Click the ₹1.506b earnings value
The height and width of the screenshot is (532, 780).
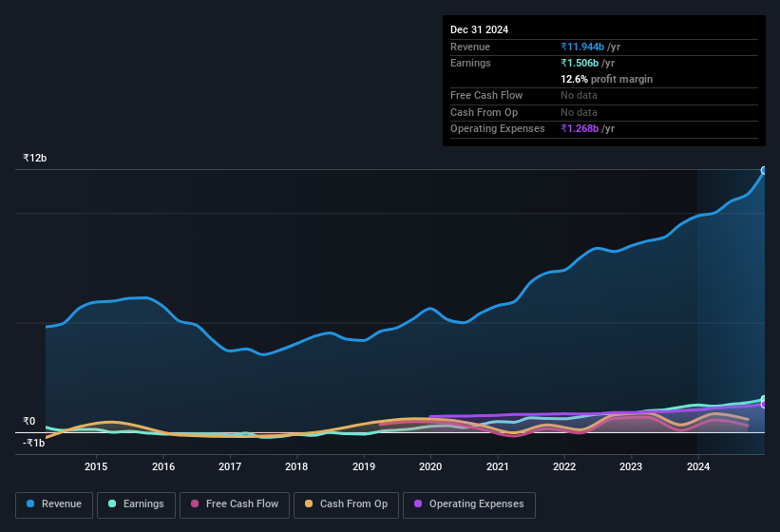pos(580,63)
